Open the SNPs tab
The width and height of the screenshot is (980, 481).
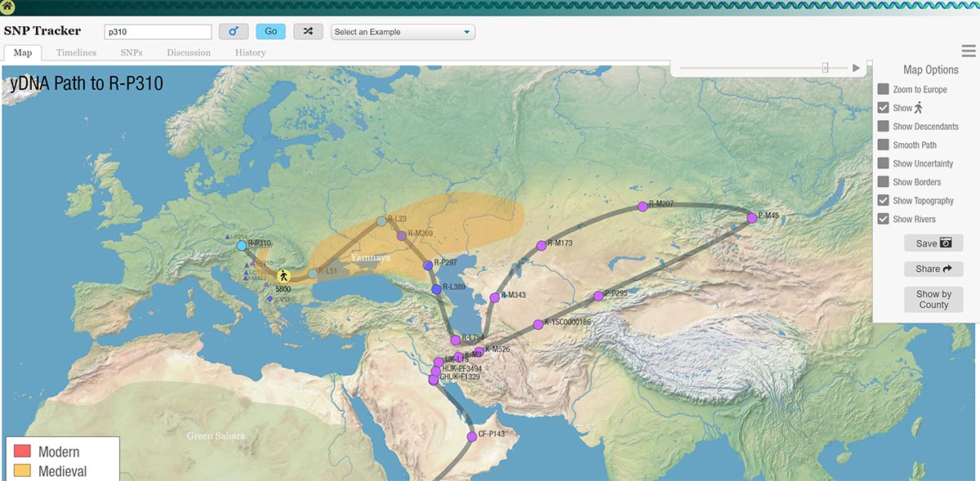(x=131, y=52)
